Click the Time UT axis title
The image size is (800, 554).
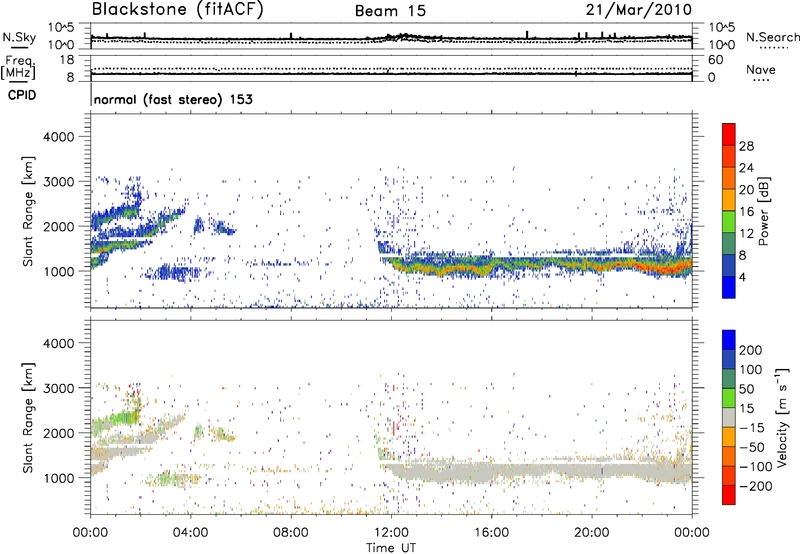391,548
